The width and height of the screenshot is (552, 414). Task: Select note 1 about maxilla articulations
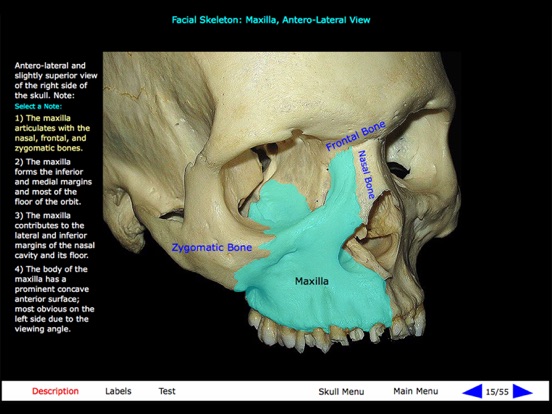click(52, 133)
